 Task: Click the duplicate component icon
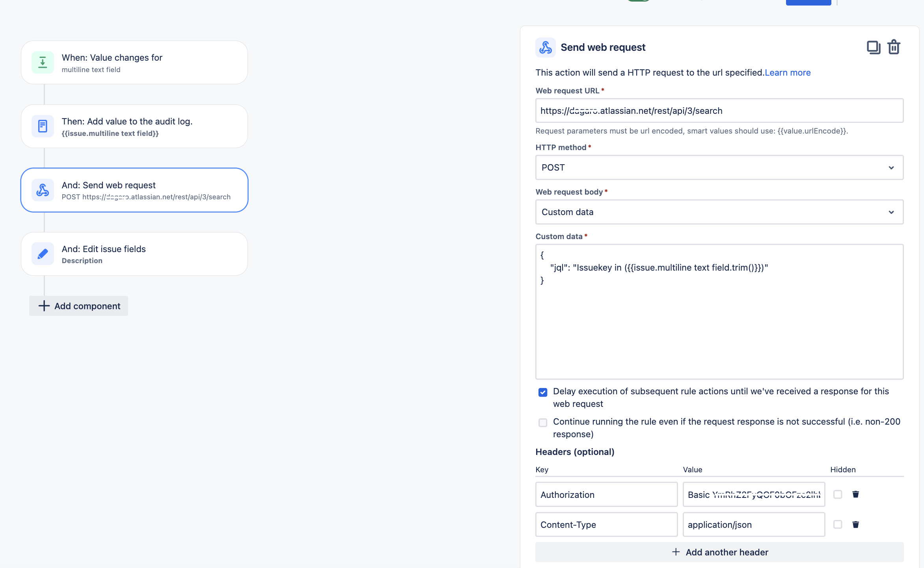tap(873, 47)
